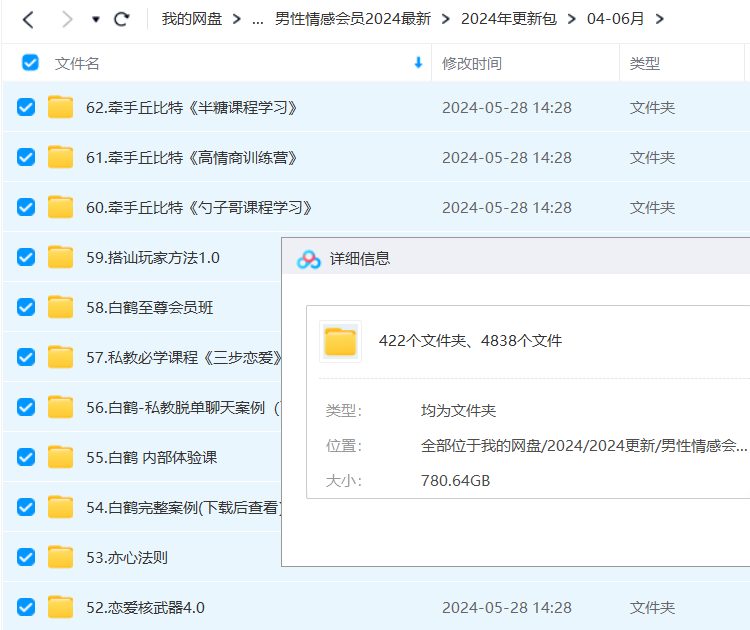Viewport: 750px width, 630px height.
Task: Show hidden breadcrumb path ellipsis
Action: pos(258,20)
